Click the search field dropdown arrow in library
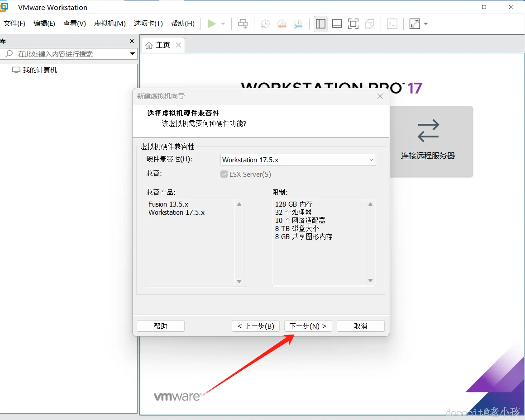This screenshot has width=525, height=420. click(x=132, y=53)
